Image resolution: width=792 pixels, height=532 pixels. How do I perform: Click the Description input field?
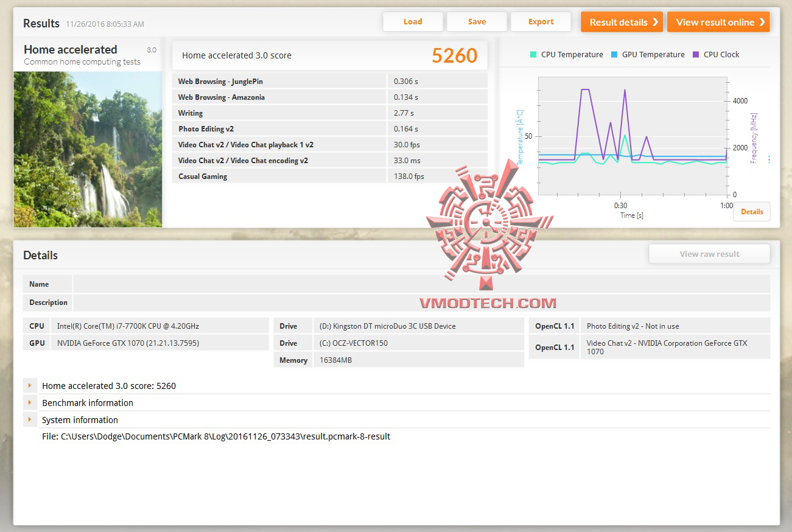421,303
